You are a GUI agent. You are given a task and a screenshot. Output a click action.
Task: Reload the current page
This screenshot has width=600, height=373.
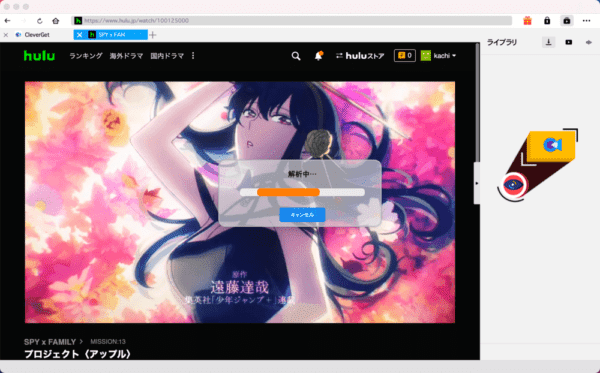(39, 21)
